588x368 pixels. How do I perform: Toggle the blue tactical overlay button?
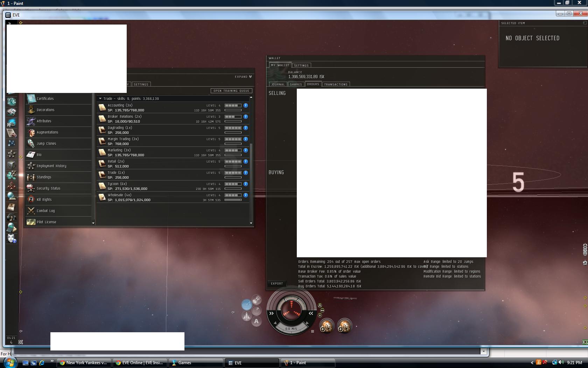tap(246, 304)
